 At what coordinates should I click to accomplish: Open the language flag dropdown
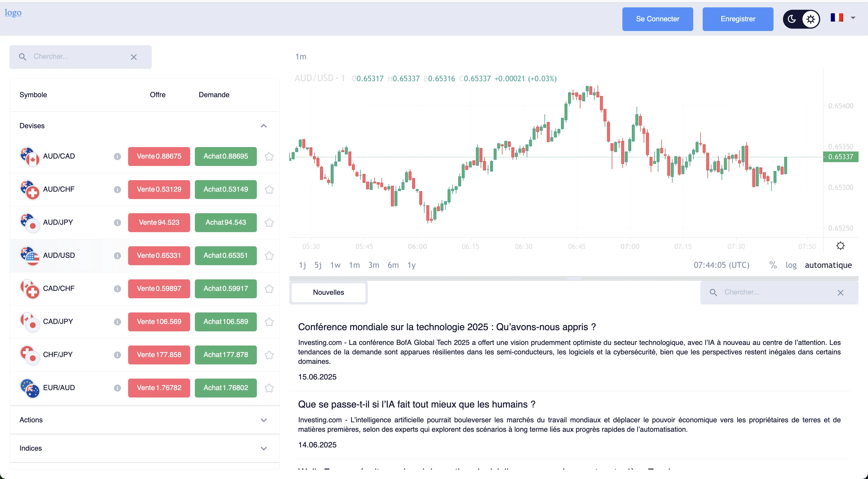(842, 18)
